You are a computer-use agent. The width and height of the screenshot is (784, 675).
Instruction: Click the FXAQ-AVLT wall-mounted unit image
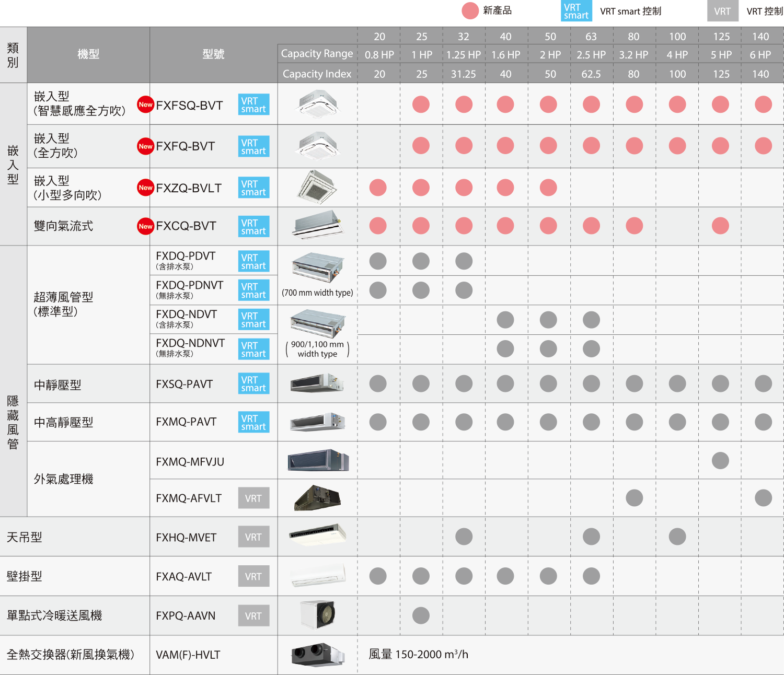[x=318, y=576]
